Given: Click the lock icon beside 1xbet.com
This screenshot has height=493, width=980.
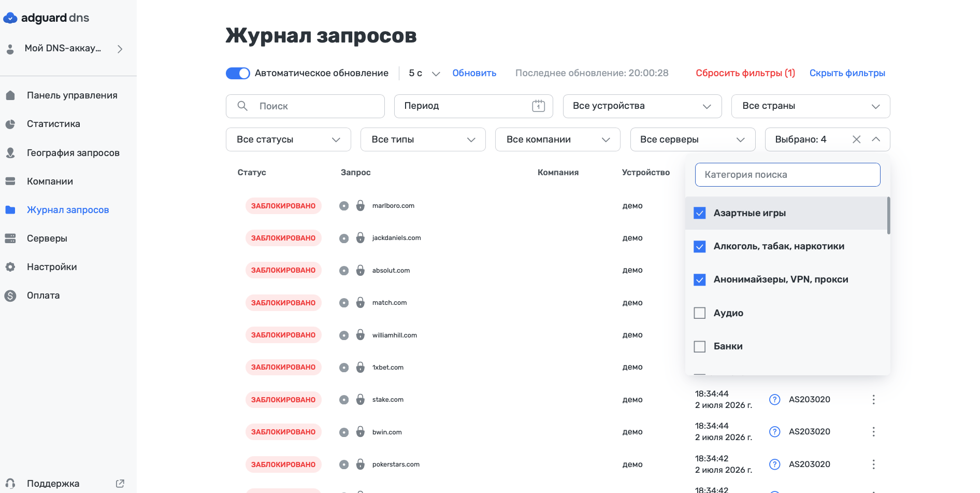Looking at the screenshot, I should 361,368.
